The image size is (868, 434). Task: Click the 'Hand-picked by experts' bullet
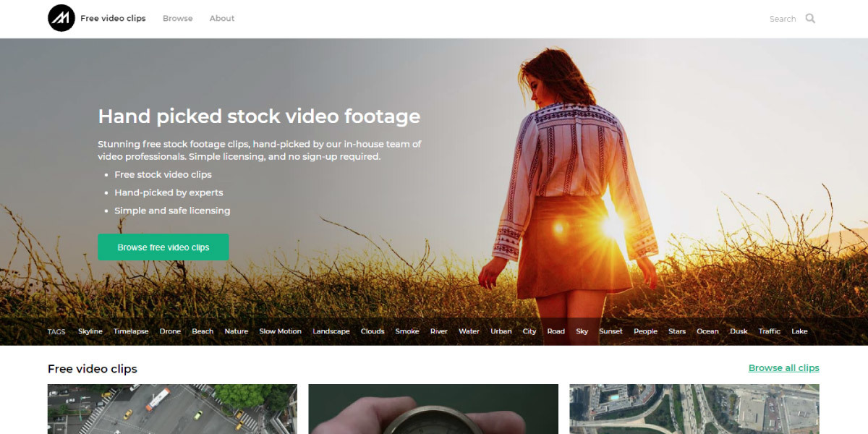(x=169, y=192)
